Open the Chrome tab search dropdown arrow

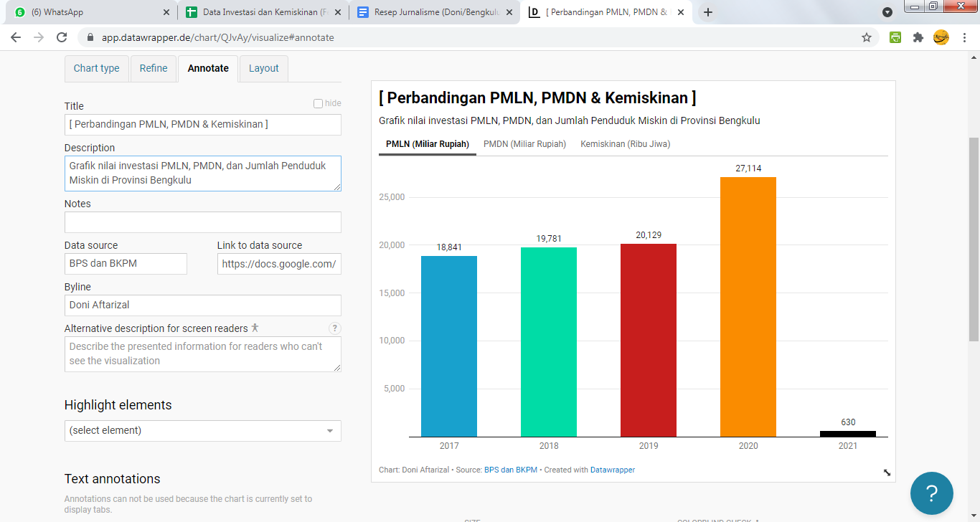tap(887, 12)
